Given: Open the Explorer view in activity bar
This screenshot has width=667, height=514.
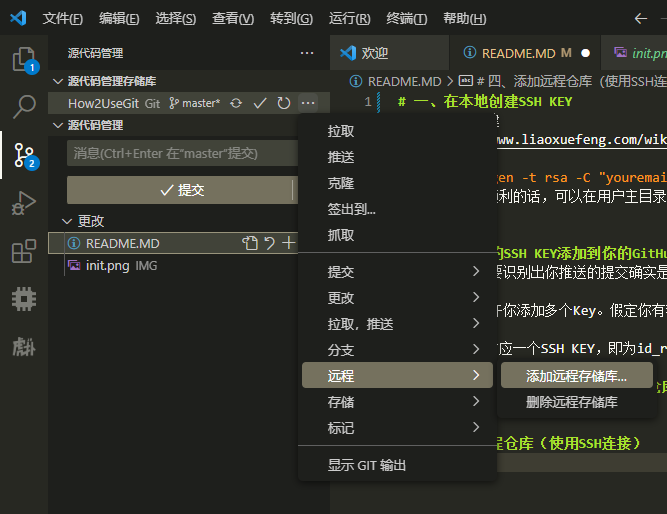Looking at the screenshot, I should coord(23,59).
